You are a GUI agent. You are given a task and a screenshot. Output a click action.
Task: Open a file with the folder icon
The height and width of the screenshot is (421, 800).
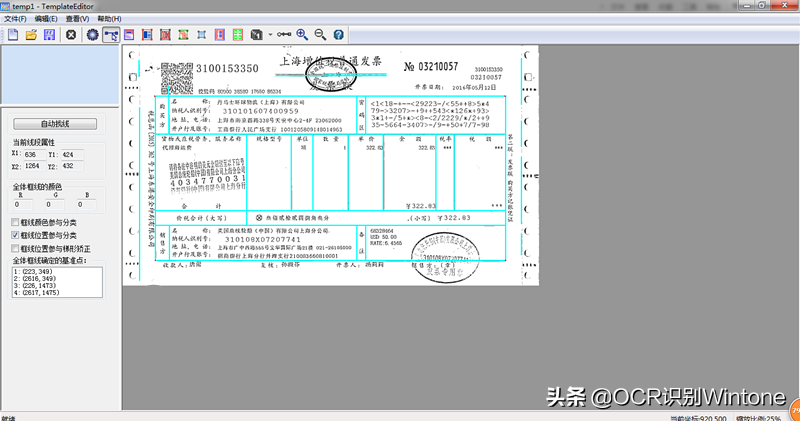pos(31,35)
